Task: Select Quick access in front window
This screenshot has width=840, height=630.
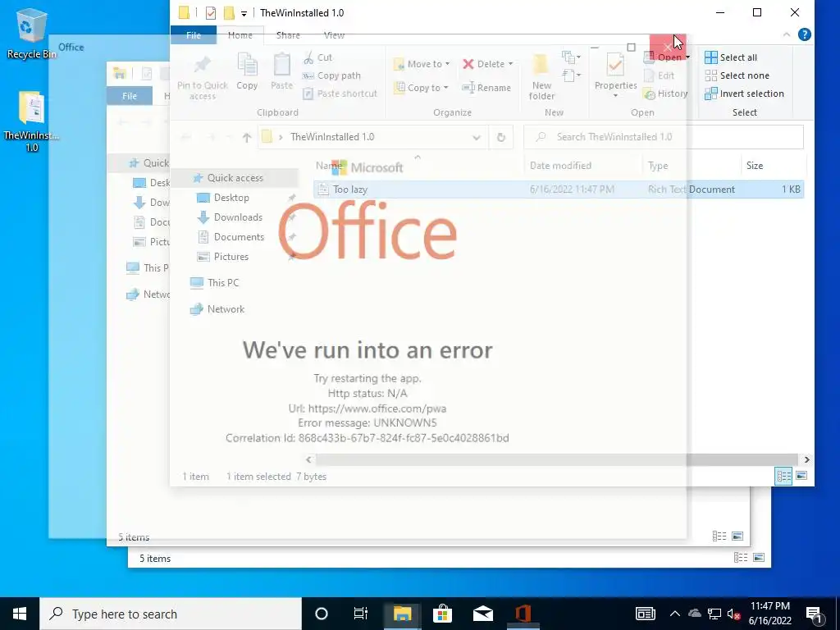Action: [235, 178]
